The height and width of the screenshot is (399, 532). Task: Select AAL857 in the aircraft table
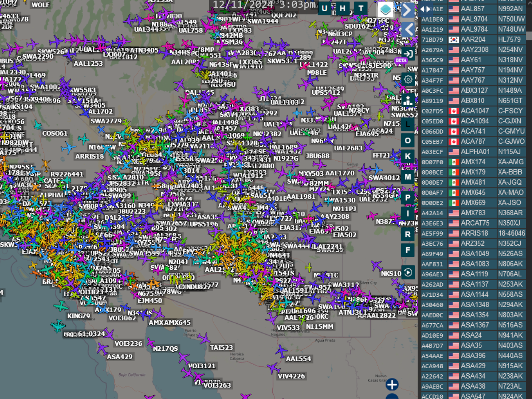click(x=473, y=9)
